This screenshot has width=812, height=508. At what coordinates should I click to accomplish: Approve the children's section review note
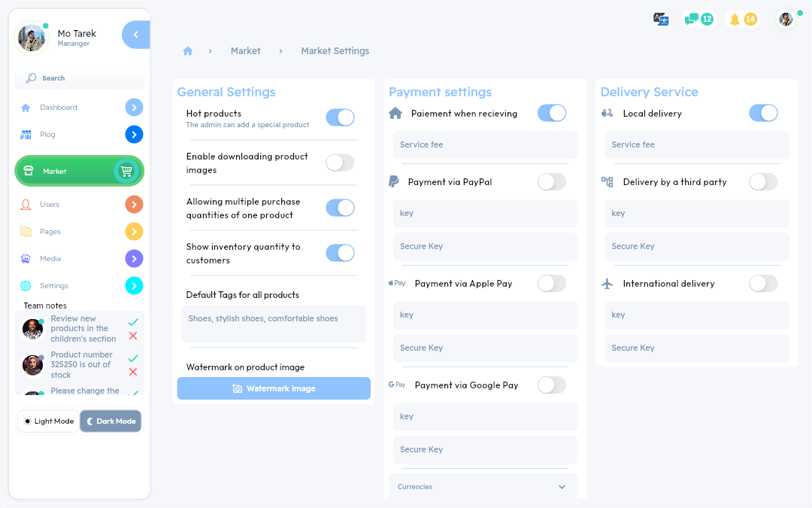133,322
